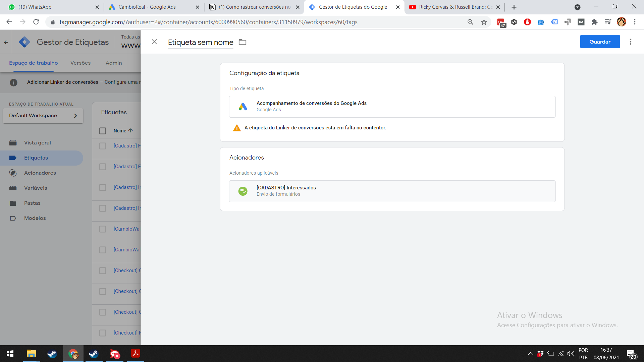
Task: Click the info icon on the Linker banner
Action: [13, 82]
